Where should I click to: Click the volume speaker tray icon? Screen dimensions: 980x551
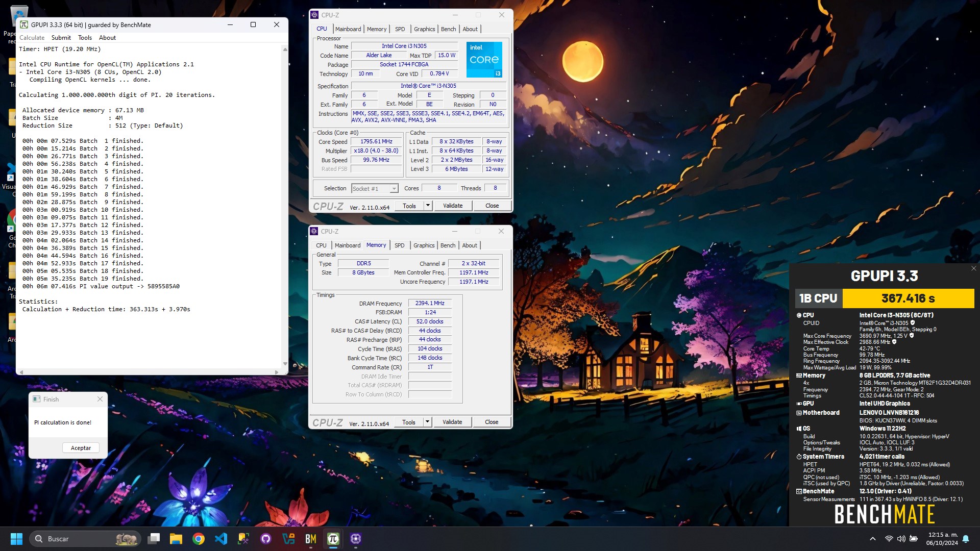coord(901,539)
